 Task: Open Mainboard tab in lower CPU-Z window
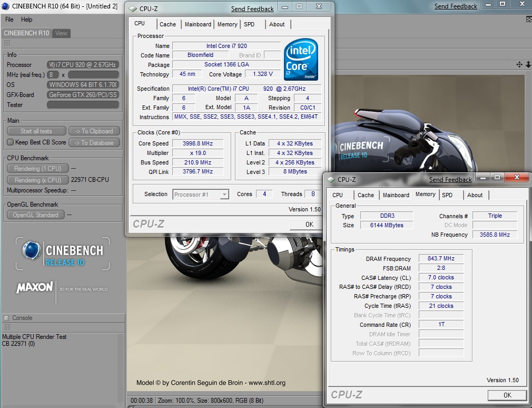(396, 195)
